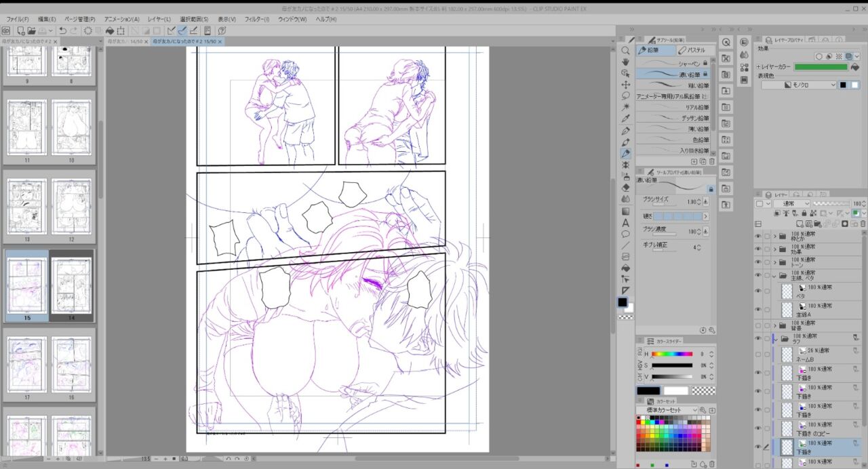Click the hue H color slider
The image size is (868, 469).
672,354
